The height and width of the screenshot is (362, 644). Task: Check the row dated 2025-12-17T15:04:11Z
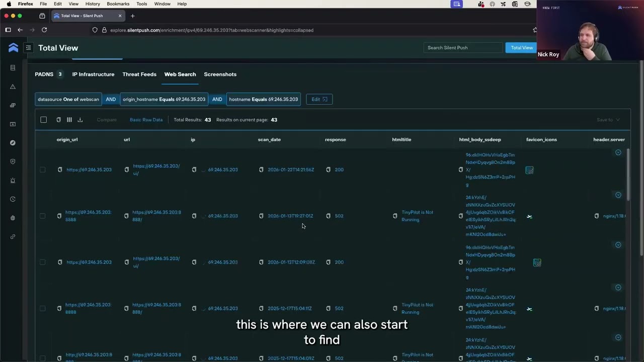tap(43, 309)
